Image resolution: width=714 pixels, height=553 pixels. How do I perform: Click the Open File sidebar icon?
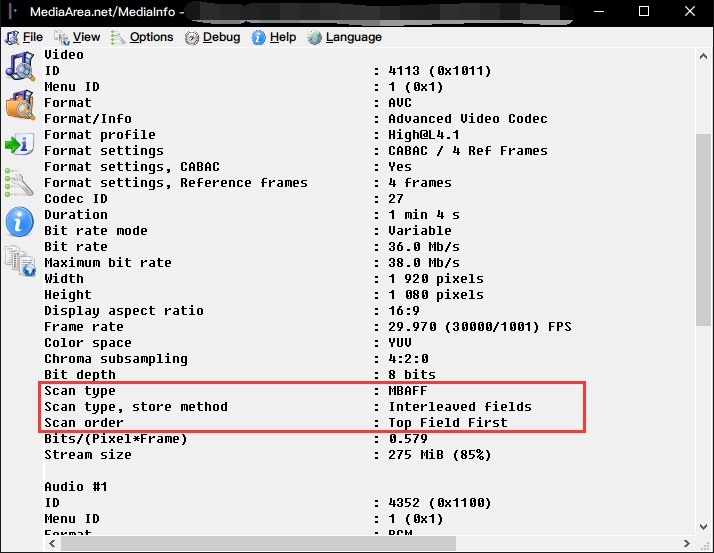coord(19,66)
